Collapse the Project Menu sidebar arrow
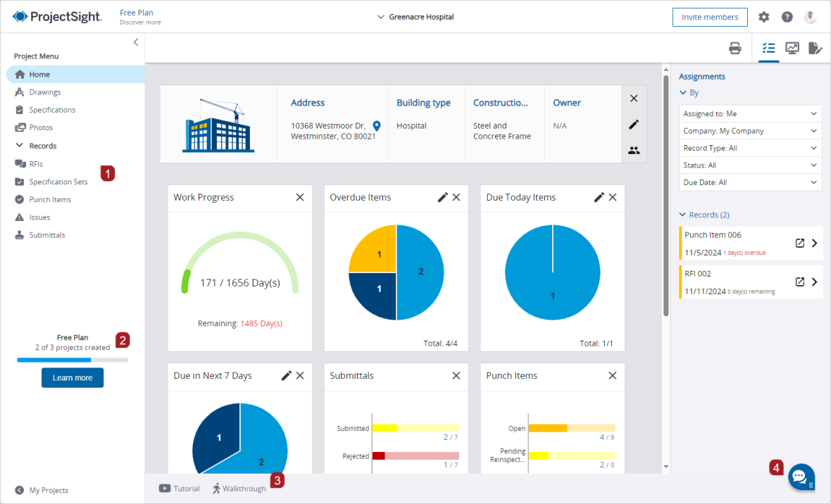This screenshot has height=504, width=831. (x=136, y=42)
